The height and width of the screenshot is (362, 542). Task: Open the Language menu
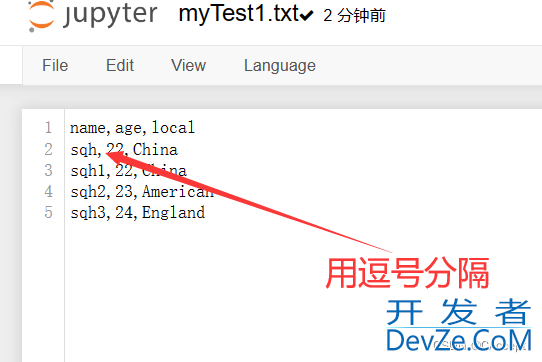pos(280,66)
